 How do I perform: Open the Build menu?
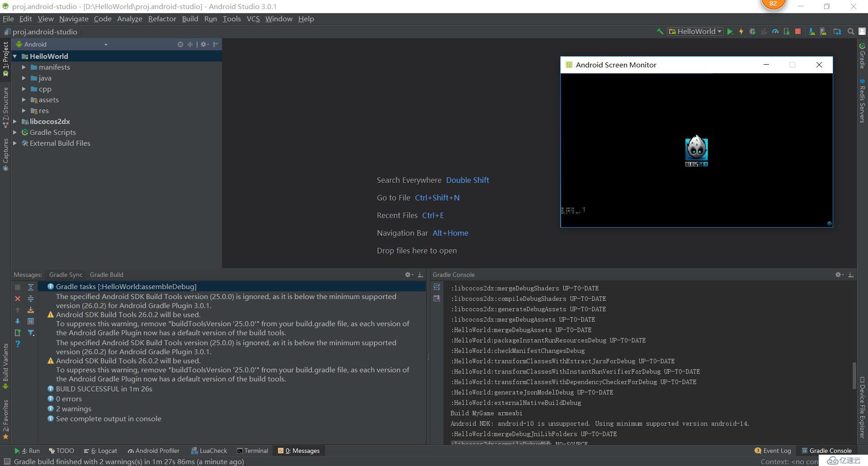pyautogui.click(x=190, y=19)
